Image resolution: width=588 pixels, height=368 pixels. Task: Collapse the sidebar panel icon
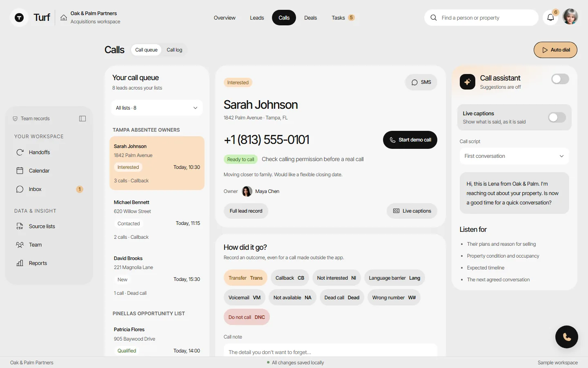coord(82,119)
